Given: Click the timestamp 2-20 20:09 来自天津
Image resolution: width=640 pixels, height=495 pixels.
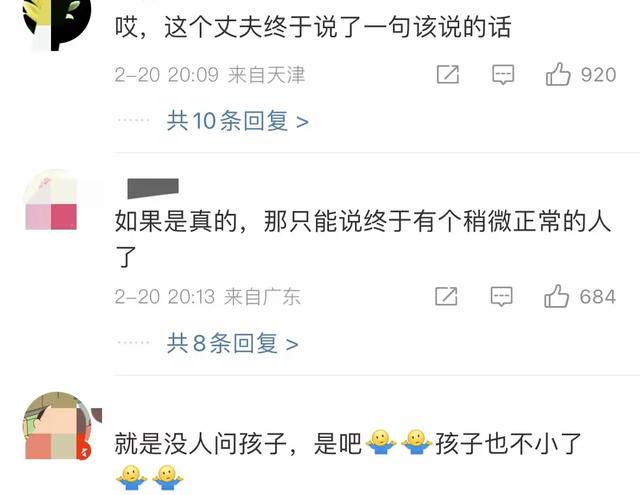Looking at the screenshot, I should (210, 75).
